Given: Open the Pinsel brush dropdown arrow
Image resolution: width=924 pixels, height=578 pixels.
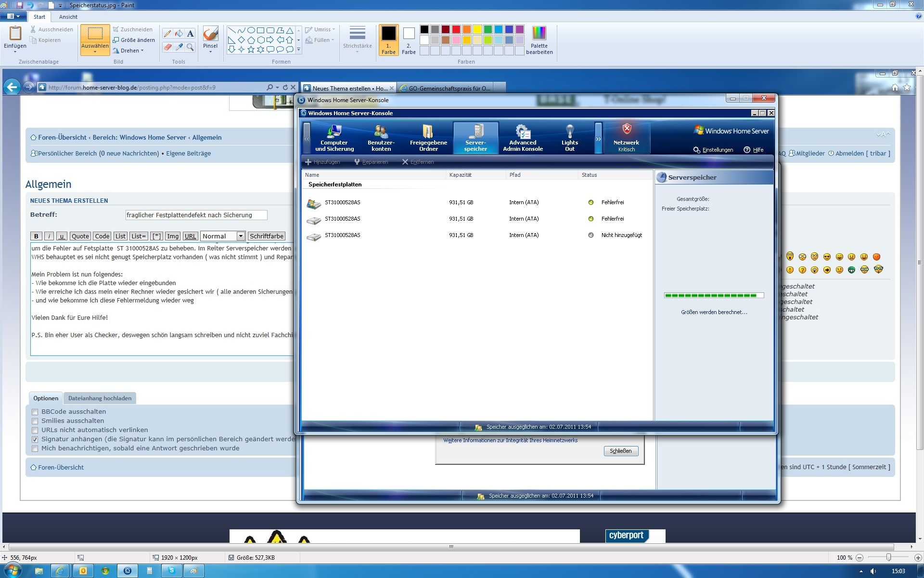Looking at the screenshot, I should click(210, 52).
